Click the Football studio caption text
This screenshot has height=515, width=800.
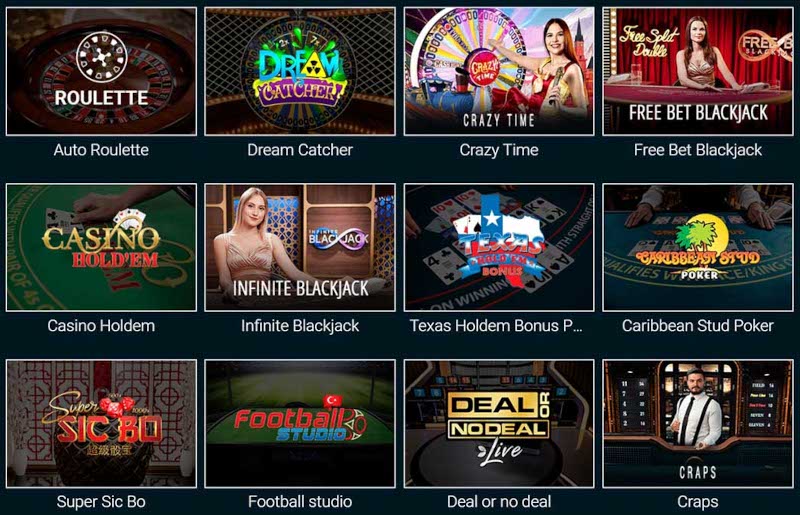coord(300,502)
